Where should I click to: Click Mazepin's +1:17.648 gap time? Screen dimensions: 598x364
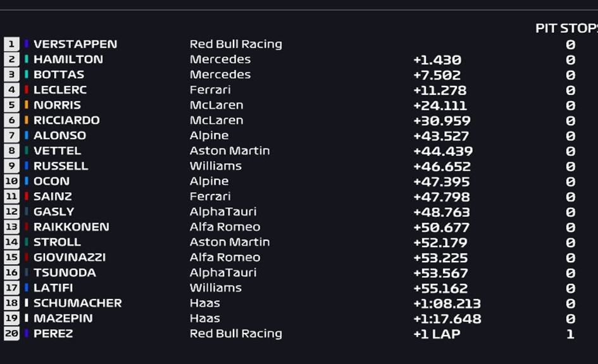click(447, 318)
